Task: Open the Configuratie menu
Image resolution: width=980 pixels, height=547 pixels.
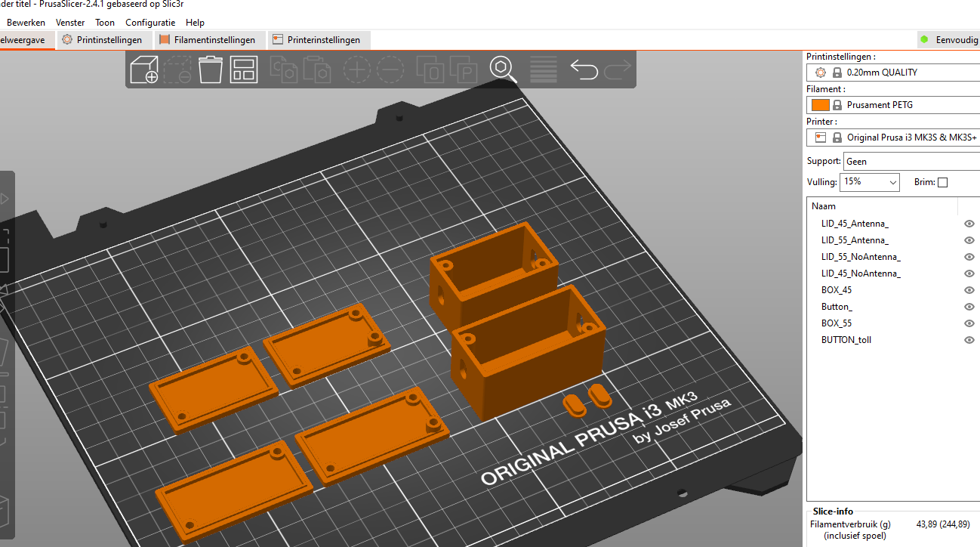Action: pos(150,23)
